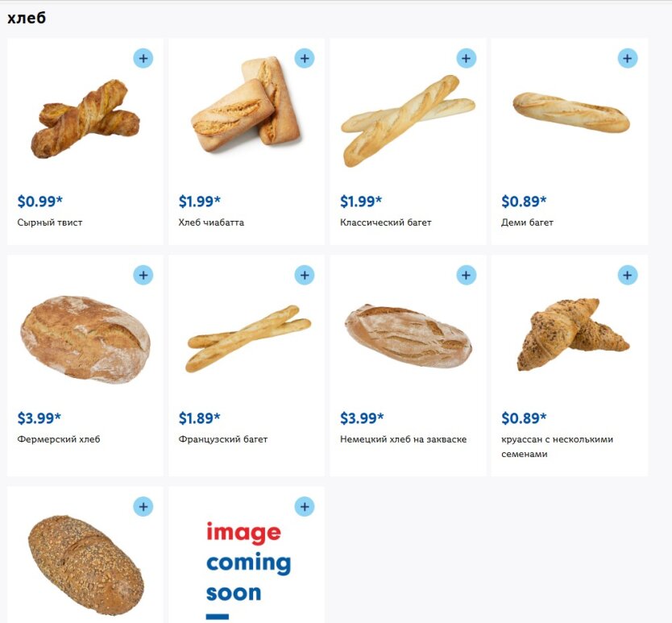Image resolution: width=672 pixels, height=623 pixels.
Task: Add Французский багет with plus icon
Action: click(x=305, y=276)
